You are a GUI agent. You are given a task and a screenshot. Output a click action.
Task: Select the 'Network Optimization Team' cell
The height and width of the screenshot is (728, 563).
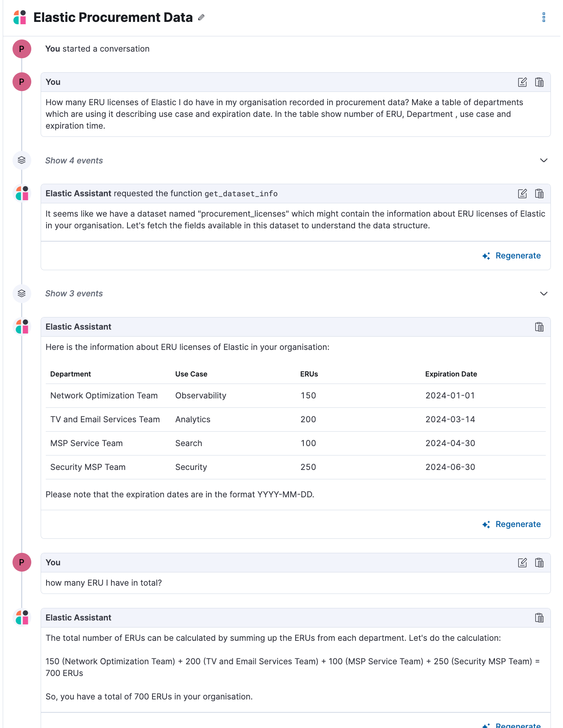[x=104, y=396]
